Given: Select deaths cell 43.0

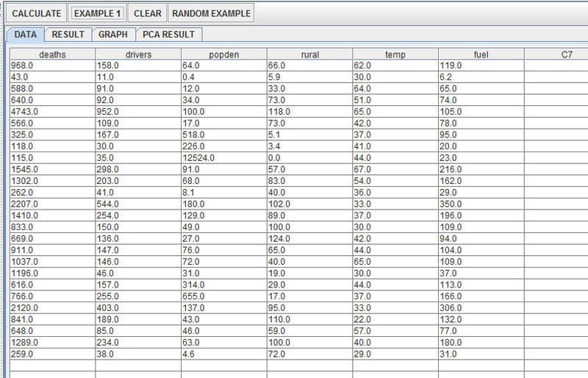Looking at the screenshot, I should click(52, 77).
